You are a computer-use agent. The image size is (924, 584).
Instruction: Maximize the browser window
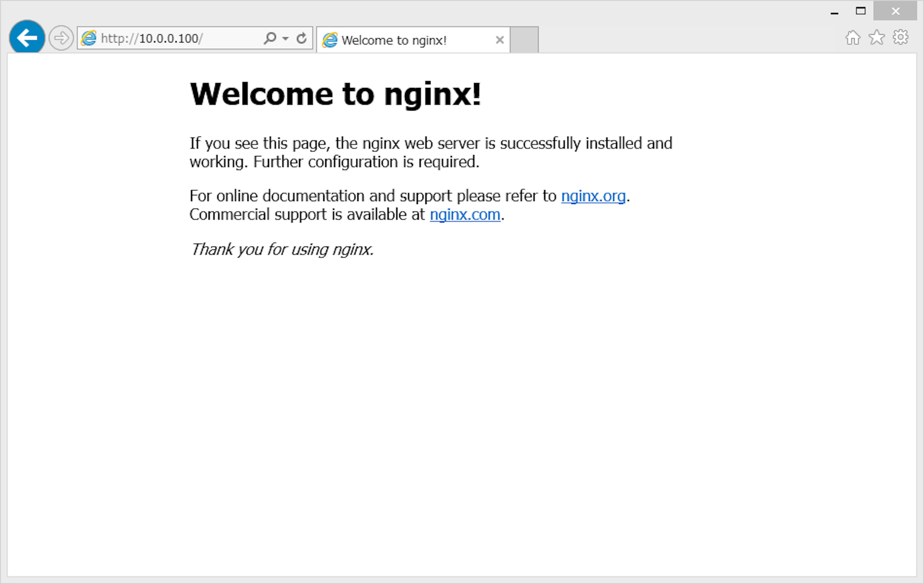click(861, 11)
